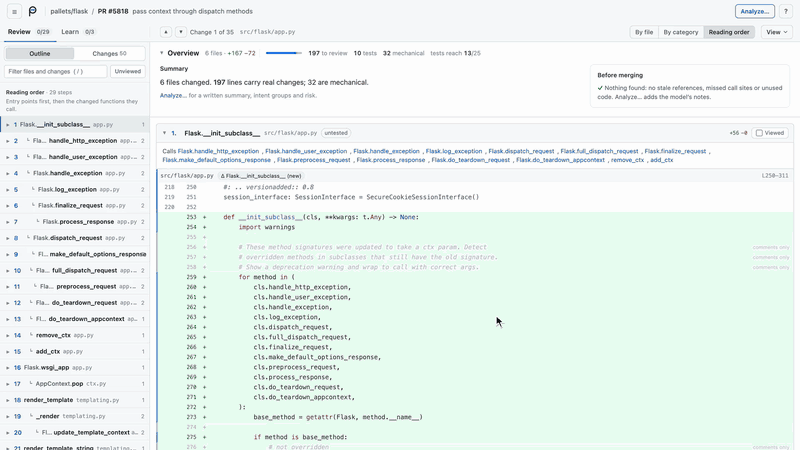Click the untested badge

coord(336,133)
